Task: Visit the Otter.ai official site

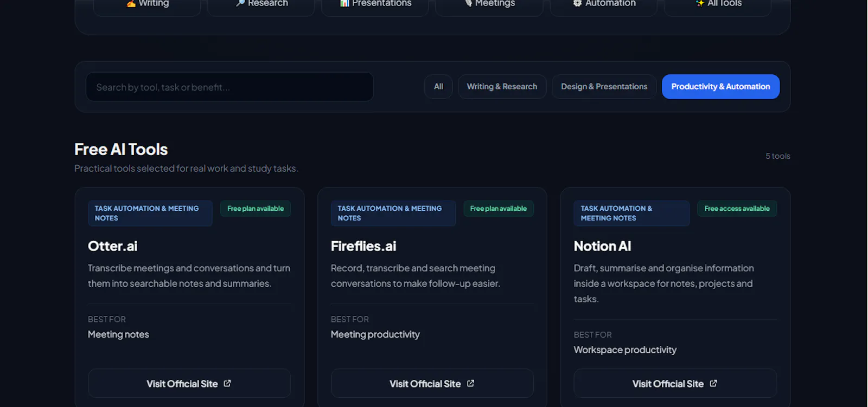Action: (189, 384)
